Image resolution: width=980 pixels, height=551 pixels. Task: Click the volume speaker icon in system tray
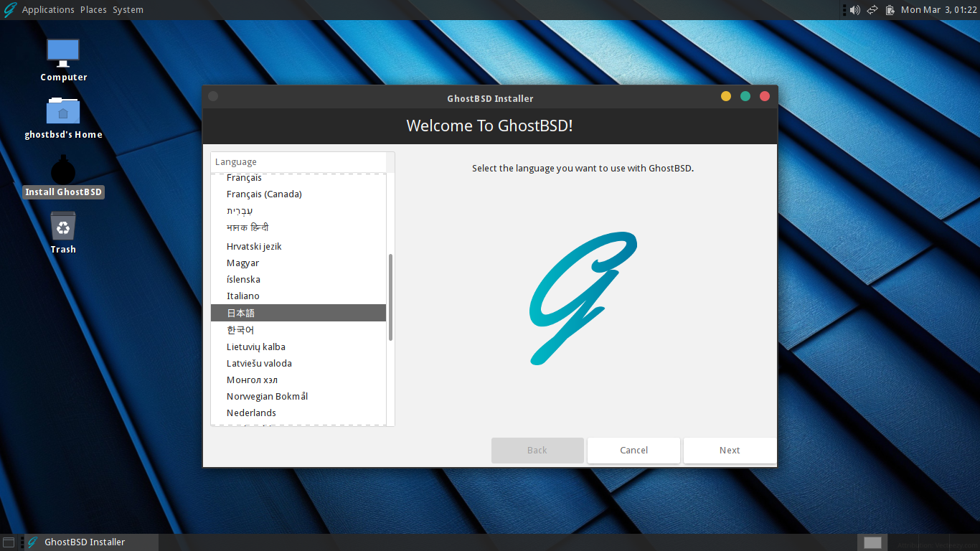click(854, 9)
